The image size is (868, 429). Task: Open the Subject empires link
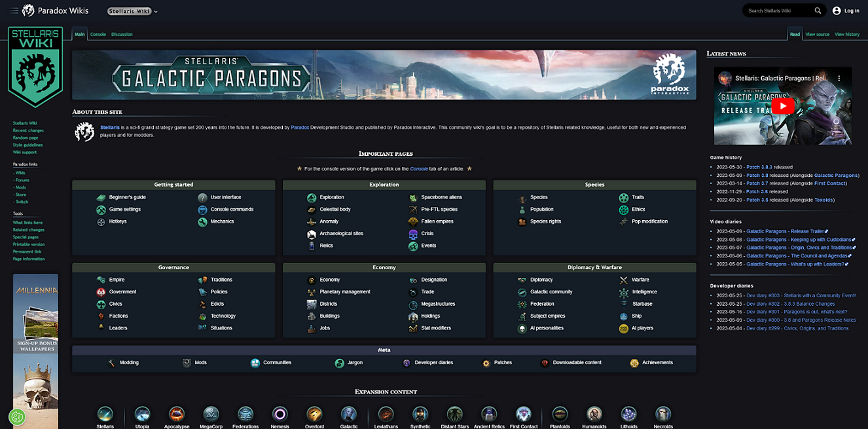[x=548, y=316]
